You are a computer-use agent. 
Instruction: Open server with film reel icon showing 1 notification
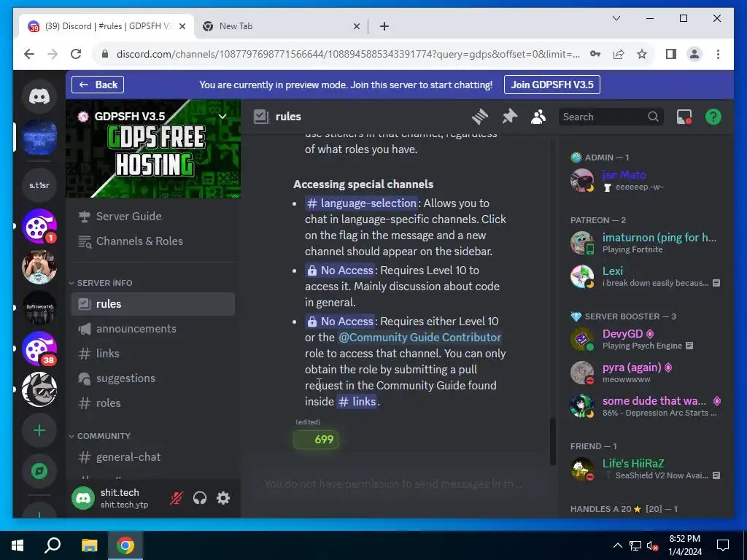coord(39,226)
